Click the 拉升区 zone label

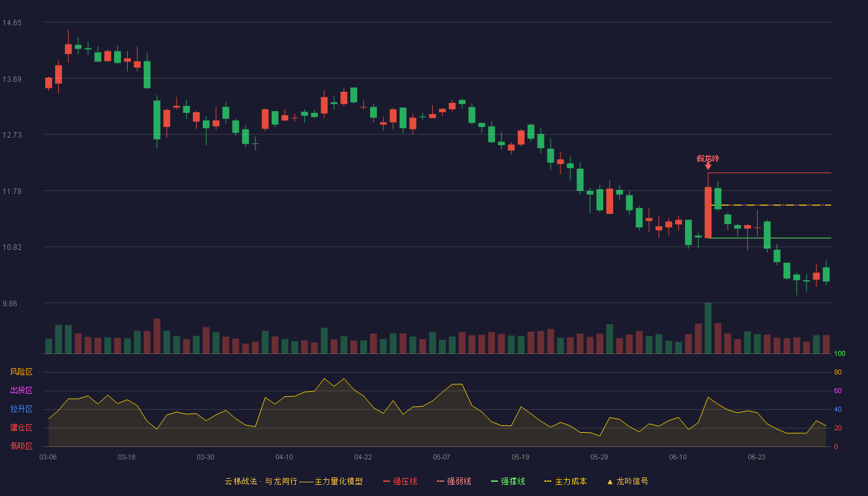(x=21, y=409)
